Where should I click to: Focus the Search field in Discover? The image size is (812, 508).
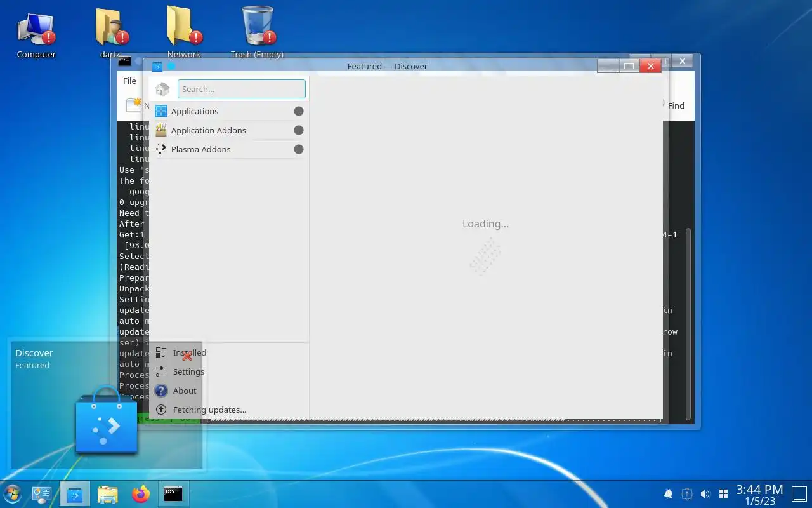pos(241,89)
